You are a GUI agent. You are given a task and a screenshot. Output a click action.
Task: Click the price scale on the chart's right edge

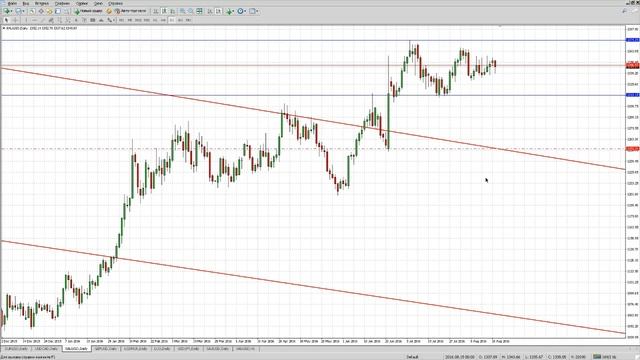click(x=633, y=182)
